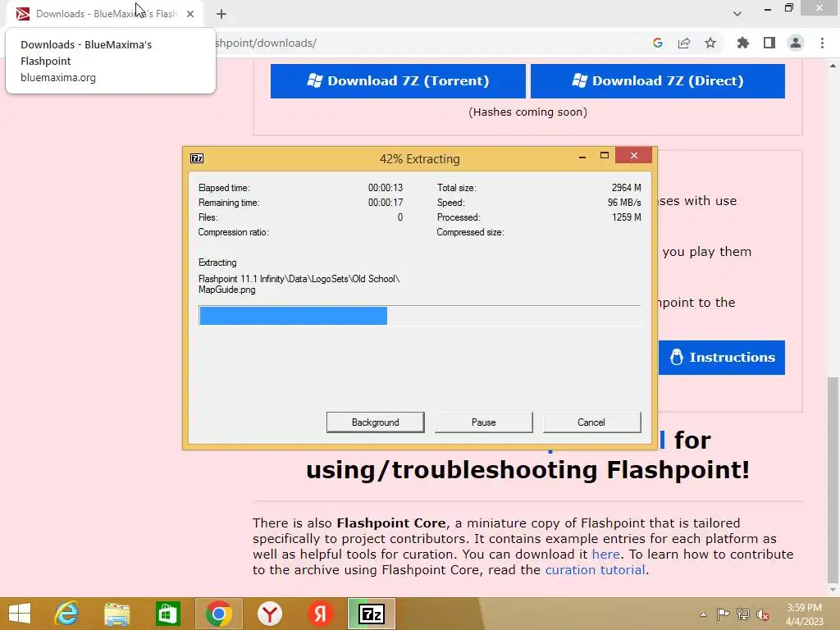The image size is (840, 630).
Task: Click Download 7Z (Direct) button
Action: (657, 81)
